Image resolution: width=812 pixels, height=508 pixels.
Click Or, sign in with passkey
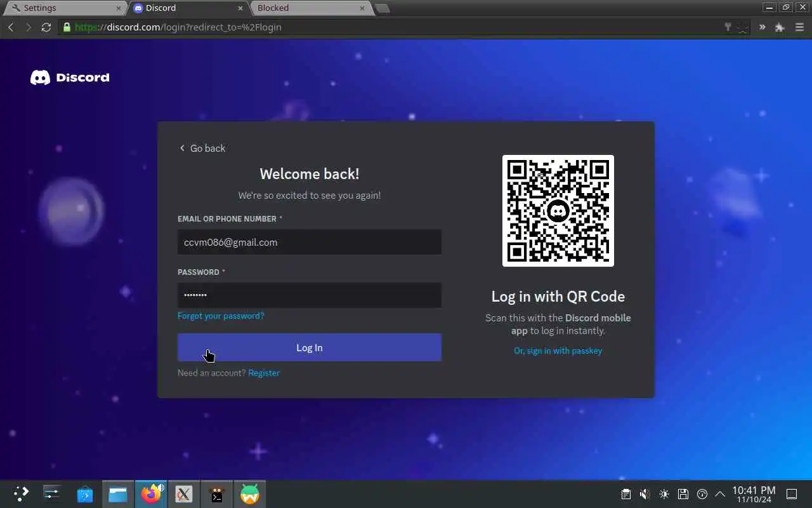[558, 351]
